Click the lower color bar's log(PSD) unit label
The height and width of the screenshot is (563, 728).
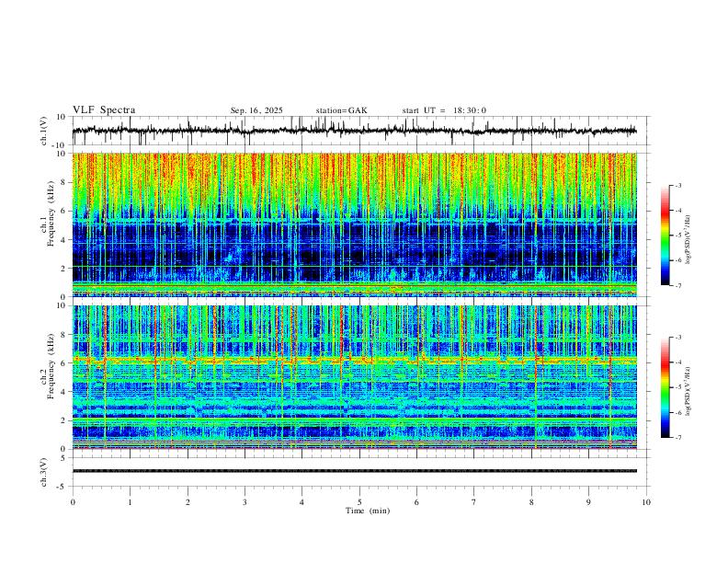click(688, 391)
